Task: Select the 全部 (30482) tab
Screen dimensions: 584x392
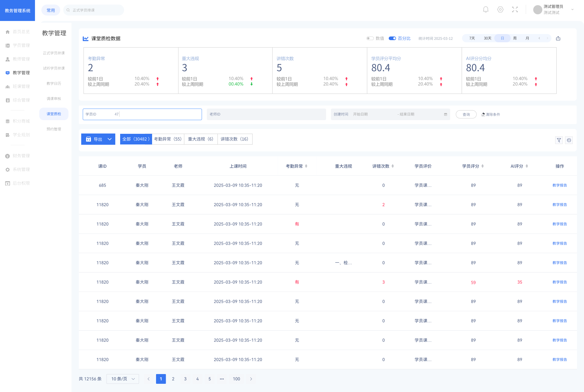Action: (136, 139)
